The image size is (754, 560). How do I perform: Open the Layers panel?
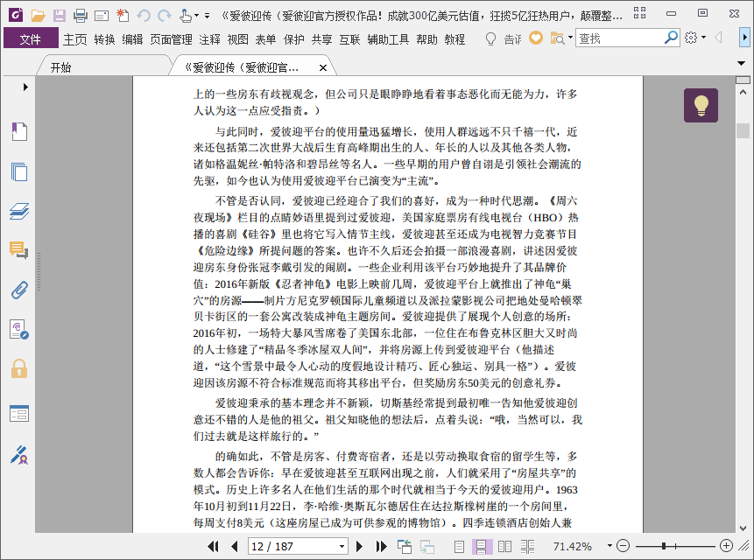point(19,212)
